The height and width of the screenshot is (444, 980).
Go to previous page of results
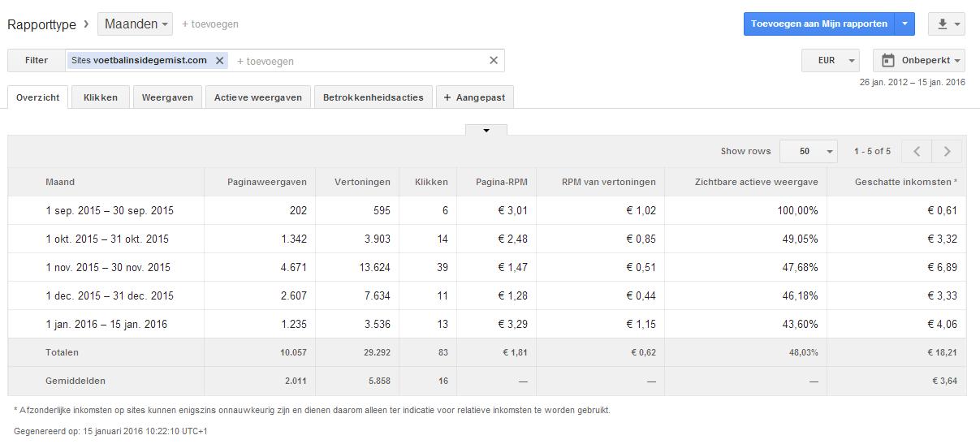point(917,151)
